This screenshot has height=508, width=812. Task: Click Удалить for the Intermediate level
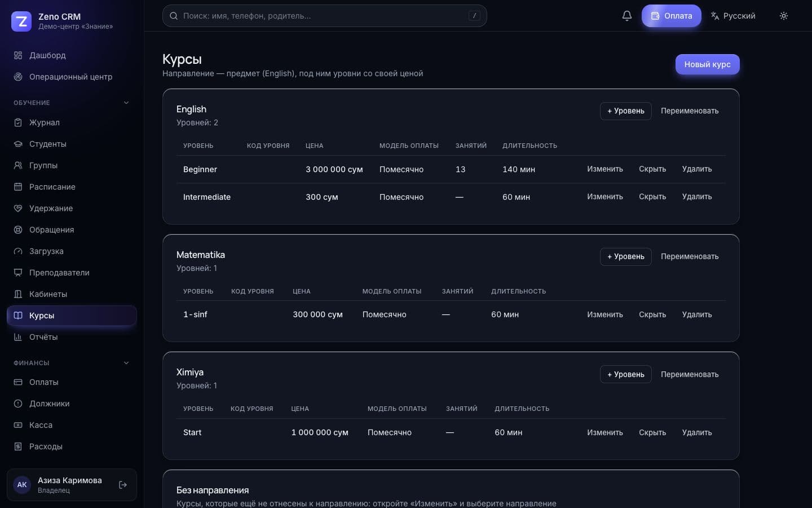(x=697, y=197)
